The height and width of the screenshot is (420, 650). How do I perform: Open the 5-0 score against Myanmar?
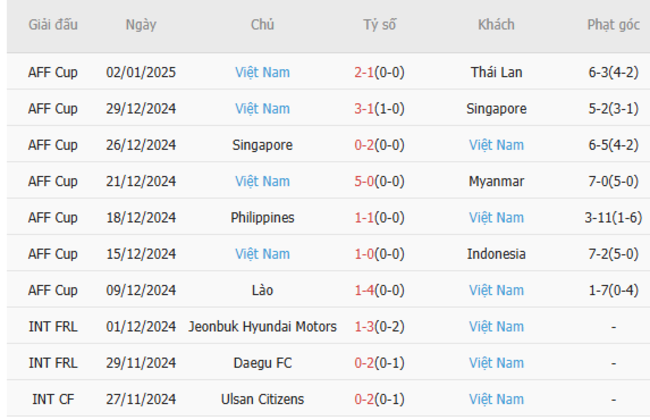(x=364, y=181)
